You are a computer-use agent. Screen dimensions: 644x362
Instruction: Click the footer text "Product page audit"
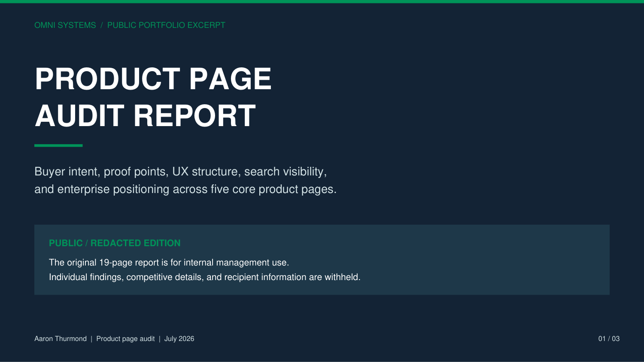(125, 339)
